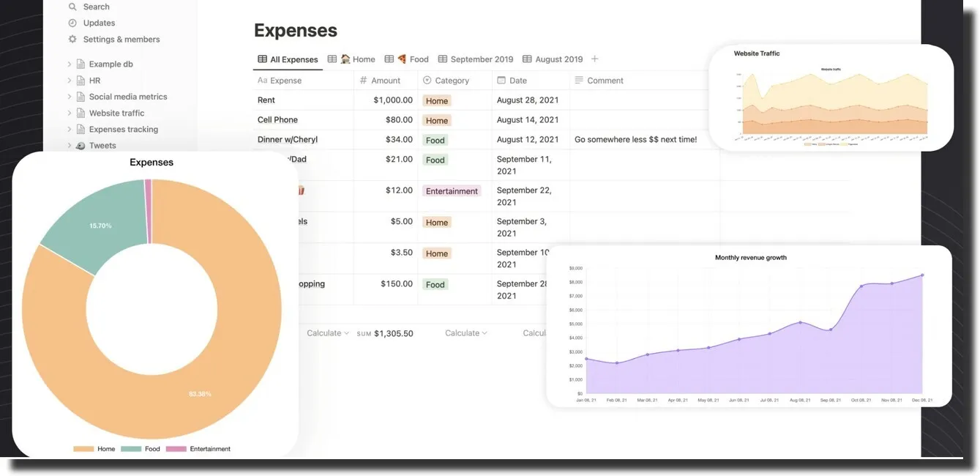Click the Settings & members gear icon
Viewport: 980px width, 476px height.
(72, 38)
